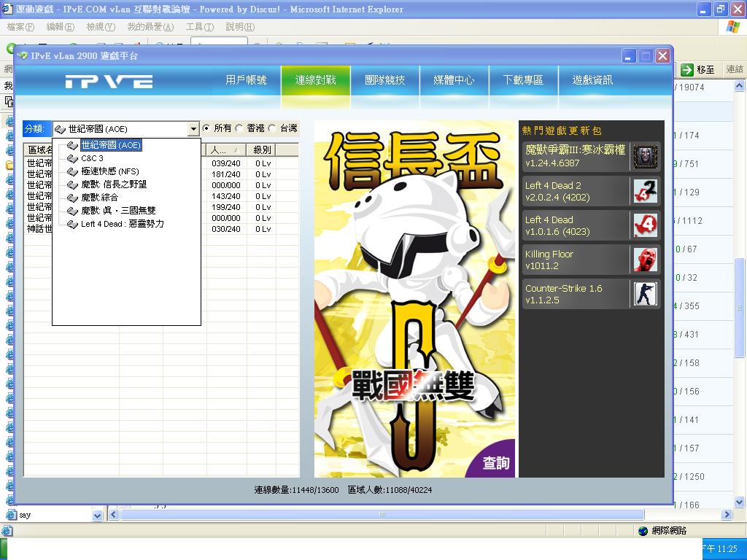The width and height of the screenshot is (747, 560).
Task: Choose 魔獸: 信長之野望 from dropdown list
Action: 114,184
